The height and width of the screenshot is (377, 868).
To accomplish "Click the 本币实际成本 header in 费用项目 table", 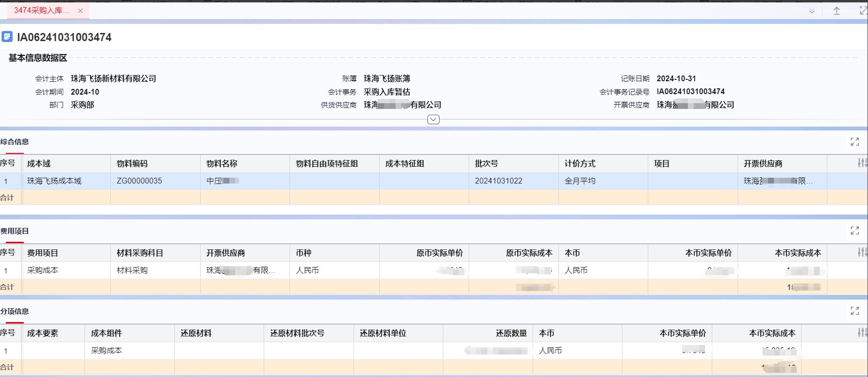I will [x=797, y=253].
